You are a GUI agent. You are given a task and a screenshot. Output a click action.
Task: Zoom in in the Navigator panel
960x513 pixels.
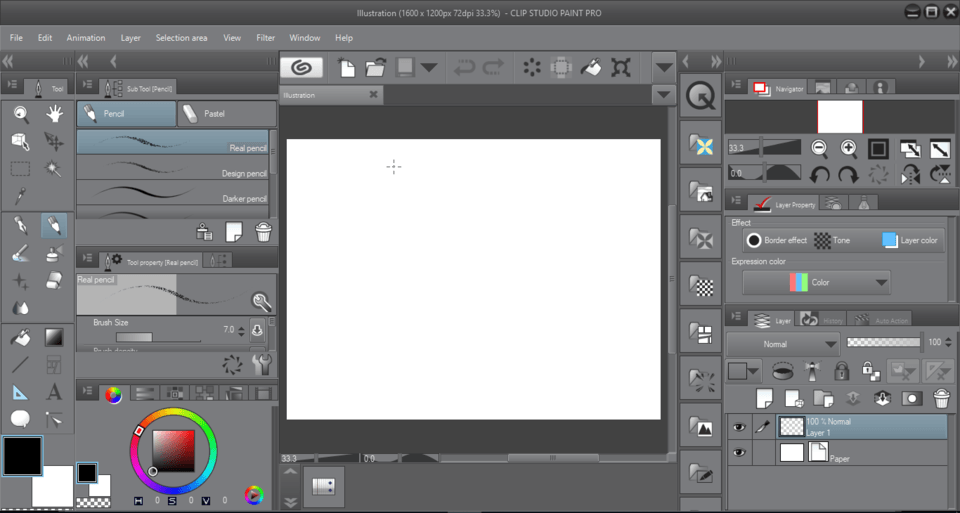pos(849,148)
